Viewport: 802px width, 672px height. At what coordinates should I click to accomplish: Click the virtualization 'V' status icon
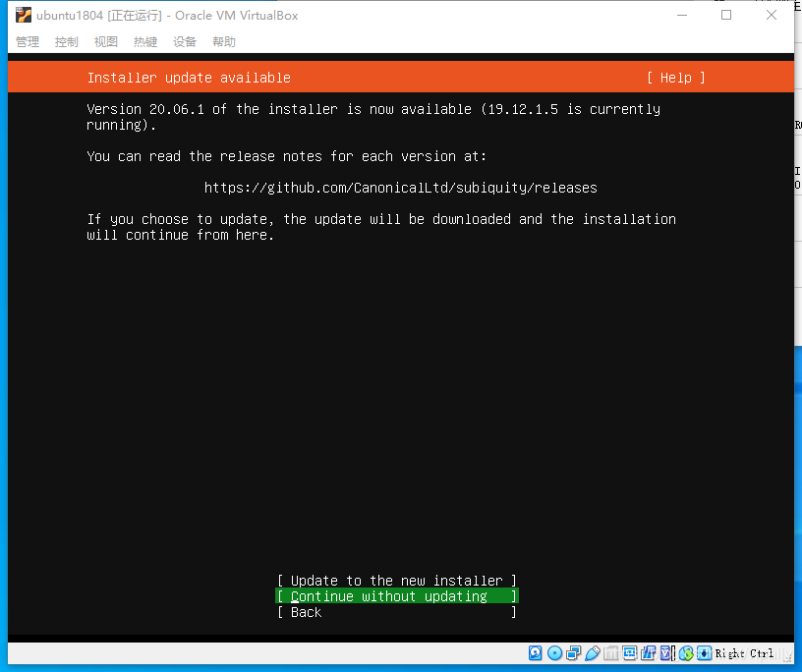point(665,653)
